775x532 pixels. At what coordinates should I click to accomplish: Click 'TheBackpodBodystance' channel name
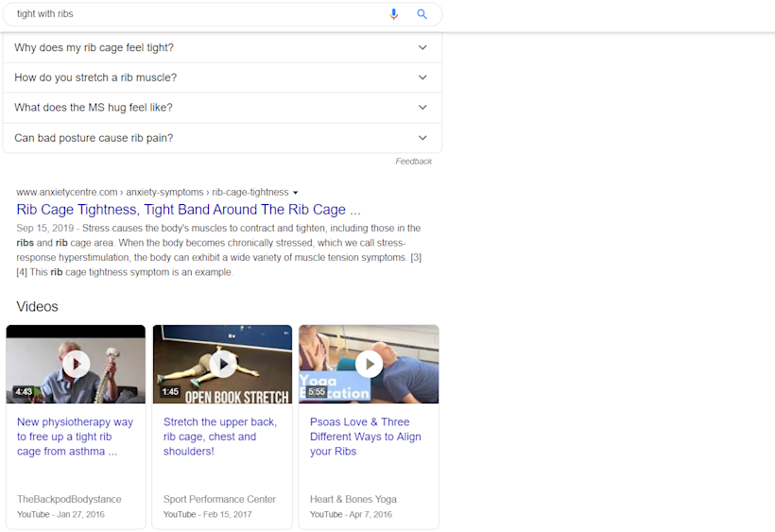pos(69,499)
